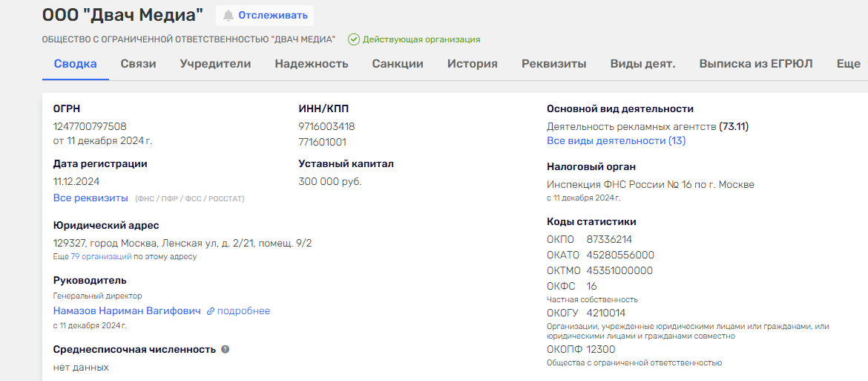Screen dimensions: 868x381
Task: Select the Надежность tab
Action: [312, 64]
